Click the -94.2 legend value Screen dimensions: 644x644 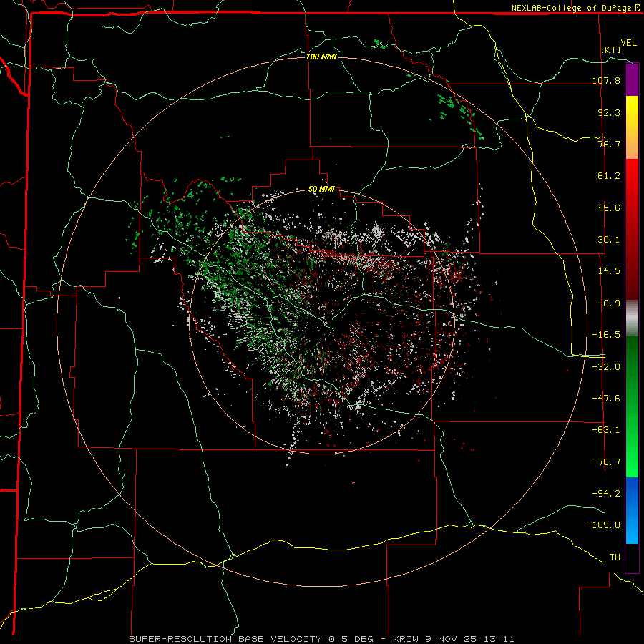pyautogui.click(x=606, y=493)
